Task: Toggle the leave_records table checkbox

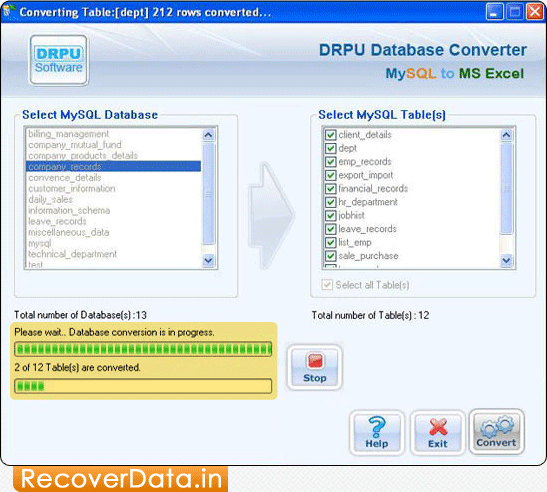Action: 330,229
